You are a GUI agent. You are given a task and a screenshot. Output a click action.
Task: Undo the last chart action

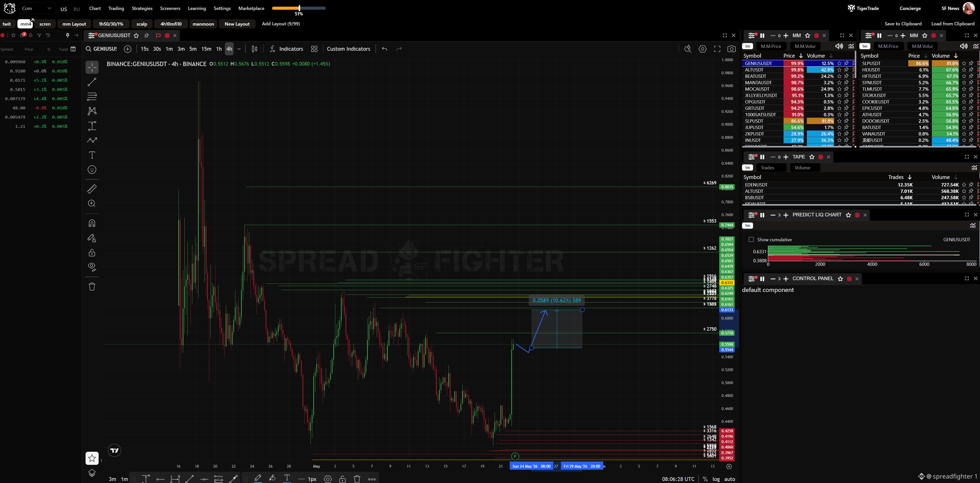click(x=385, y=49)
